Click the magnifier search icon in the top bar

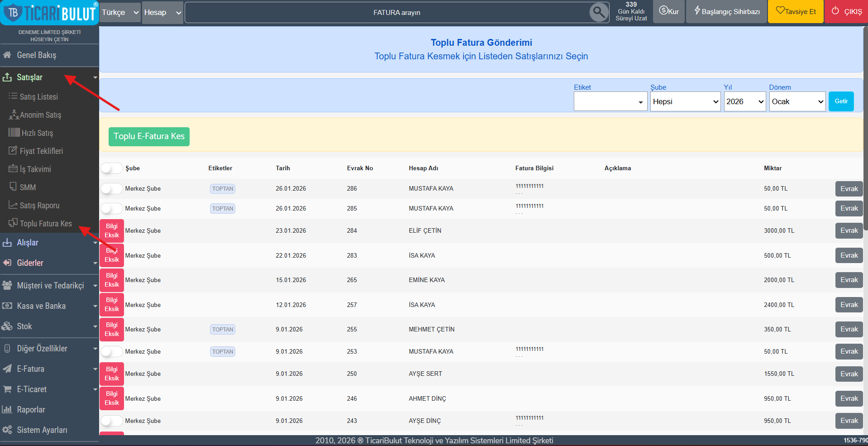coord(598,12)
